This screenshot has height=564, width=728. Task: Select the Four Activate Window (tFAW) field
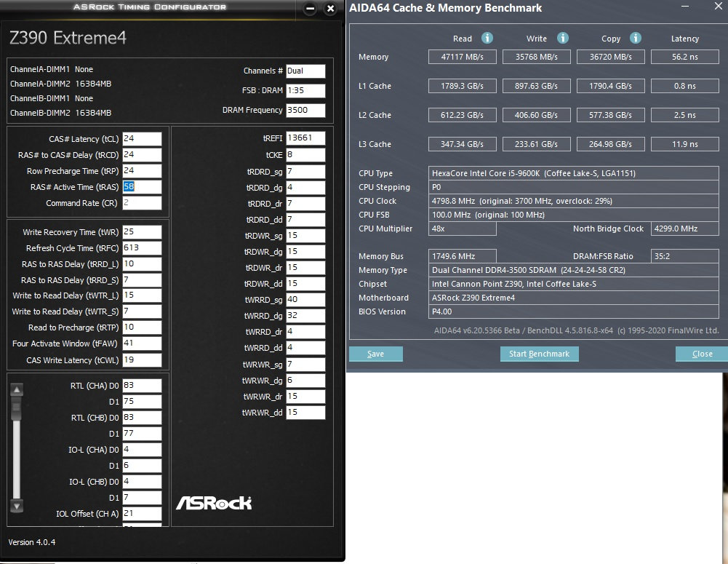(x=142, y=343)
